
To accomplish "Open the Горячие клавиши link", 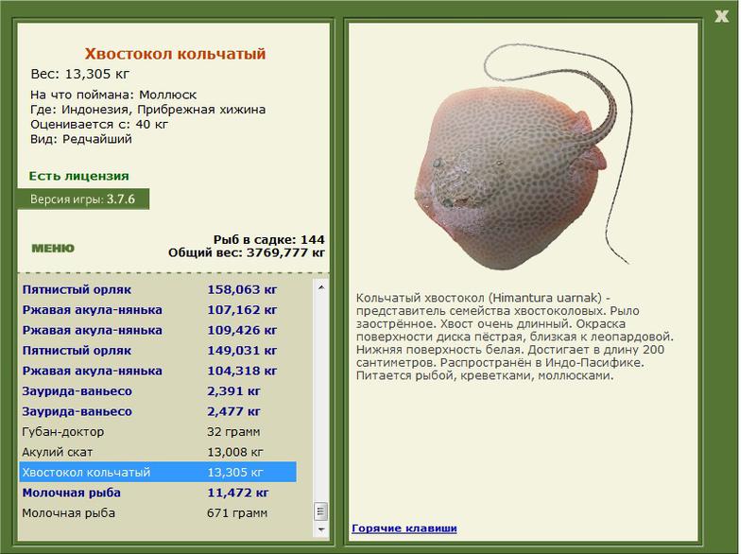I will pos(404,528).
